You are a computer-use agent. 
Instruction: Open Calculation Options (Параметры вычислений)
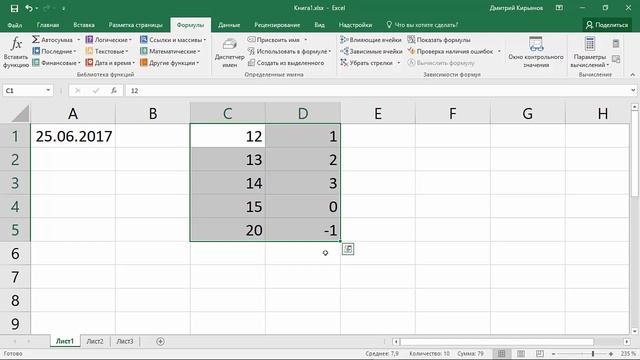pyautogui.click(x=590, y=53)
